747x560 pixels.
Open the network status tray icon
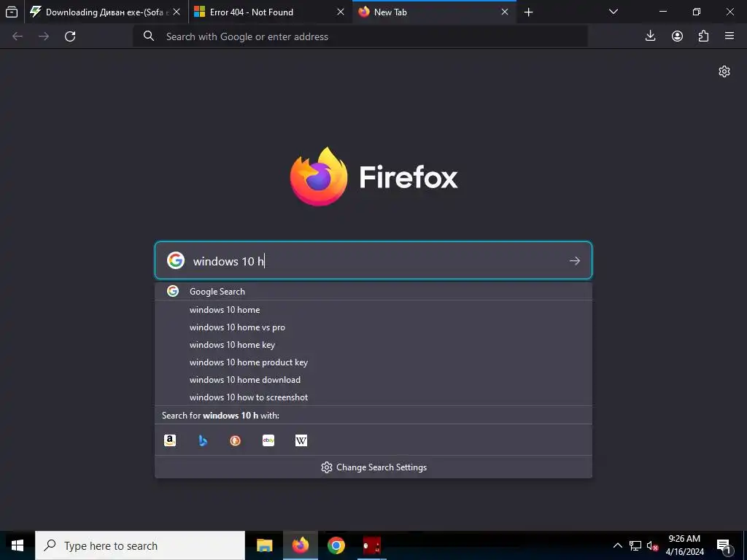635,545
